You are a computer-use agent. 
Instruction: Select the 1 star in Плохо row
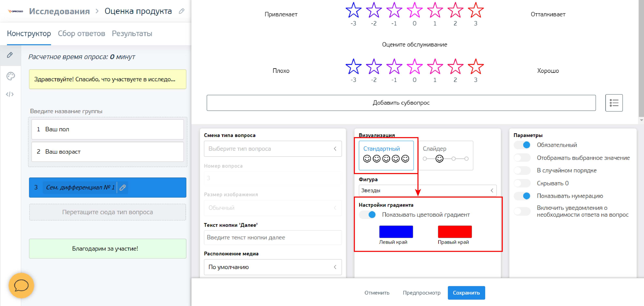coord(435,67)
